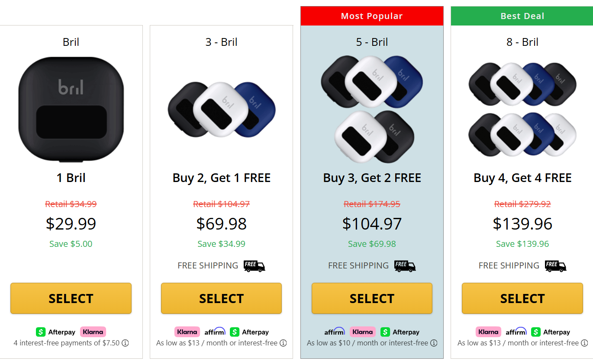Click the single black Bril product image
The width and height of the screenshot is (593, 364).
[71, 109]
